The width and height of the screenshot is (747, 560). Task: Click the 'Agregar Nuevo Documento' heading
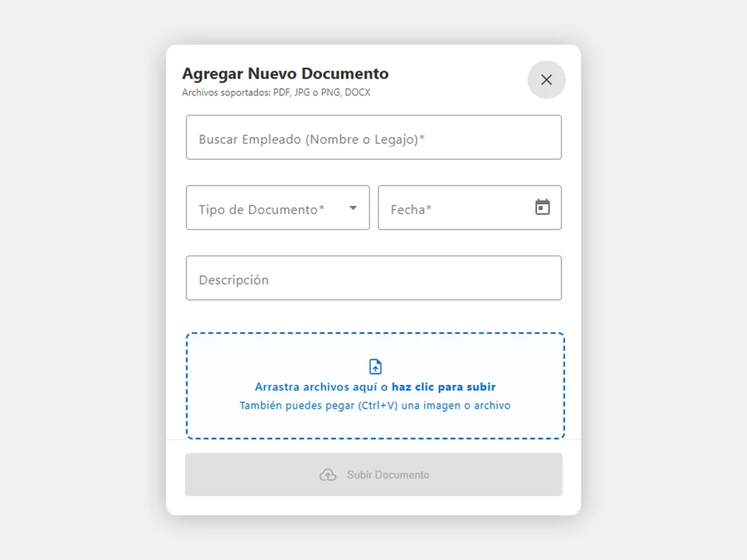coord(285,74)
